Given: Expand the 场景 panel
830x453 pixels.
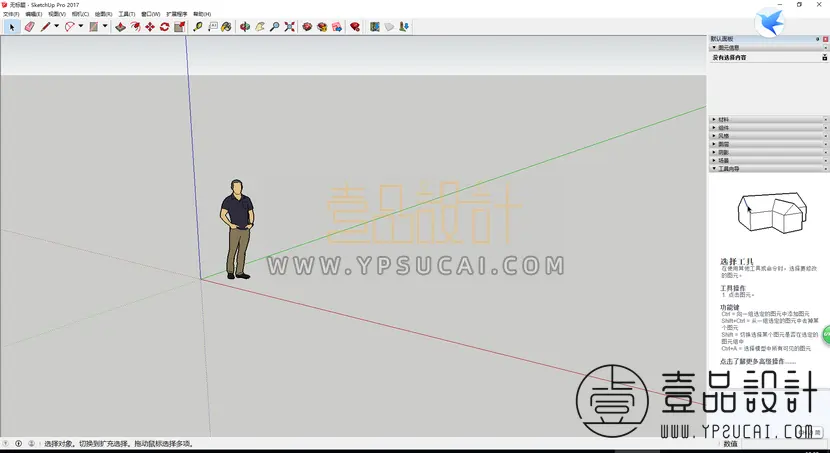Looking at the screenshot, I should [768, 160].
